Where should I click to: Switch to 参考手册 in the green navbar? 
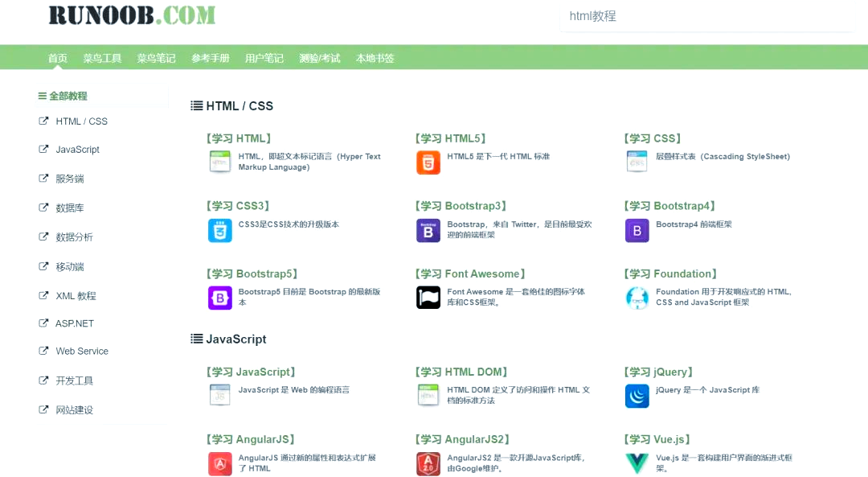pos(211,58)
